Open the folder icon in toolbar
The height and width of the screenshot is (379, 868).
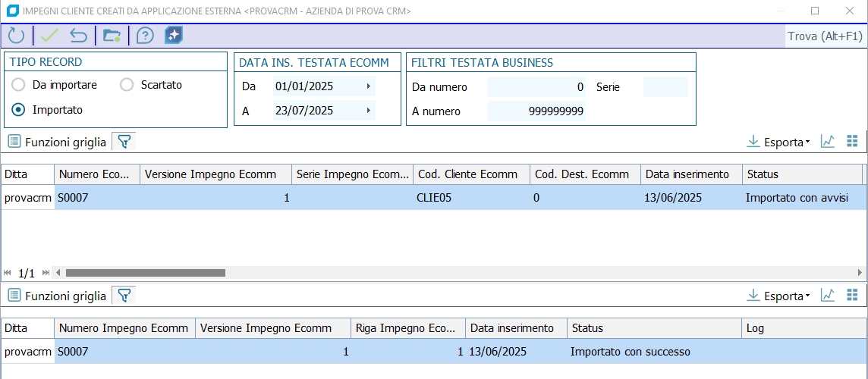click(112, 36)
